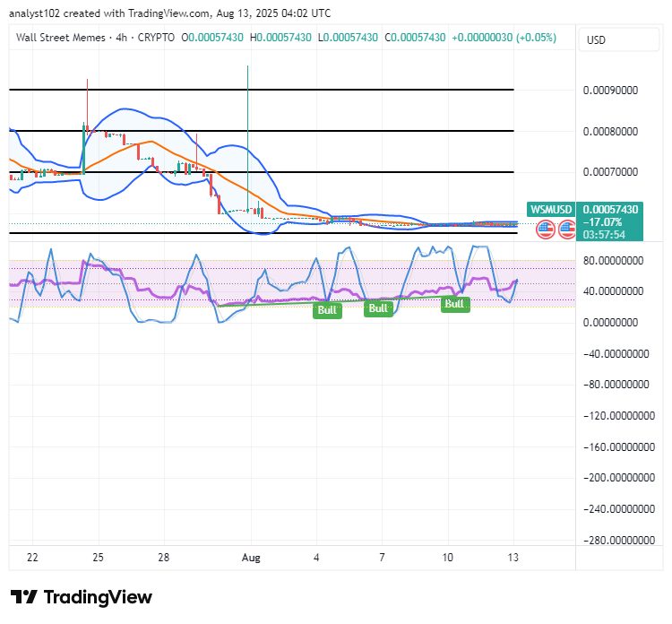Screen dimensions: 672x624
Task: Click the Aug date label on time axis
Action: pyautogui.click(x=251, y=558)
